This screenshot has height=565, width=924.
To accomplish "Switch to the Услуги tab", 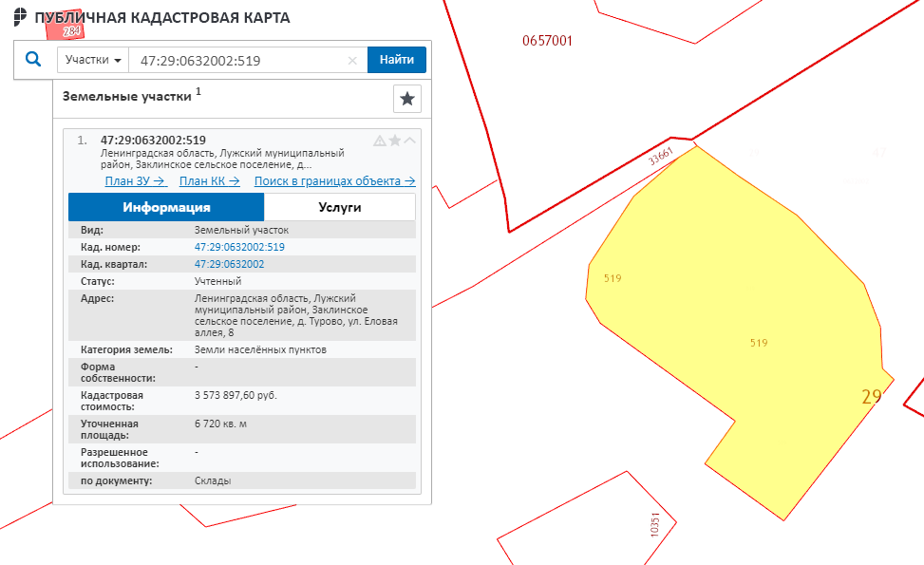I will 339,207.
